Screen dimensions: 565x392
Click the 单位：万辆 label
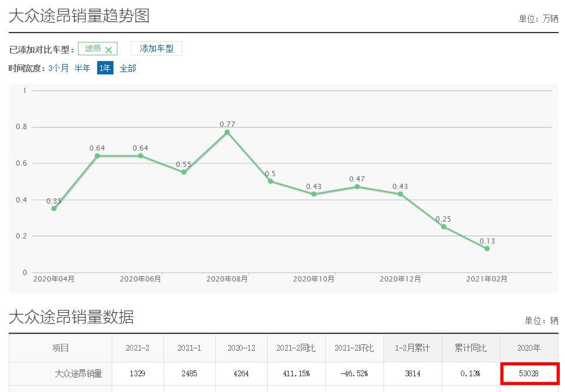coord(538,19)
